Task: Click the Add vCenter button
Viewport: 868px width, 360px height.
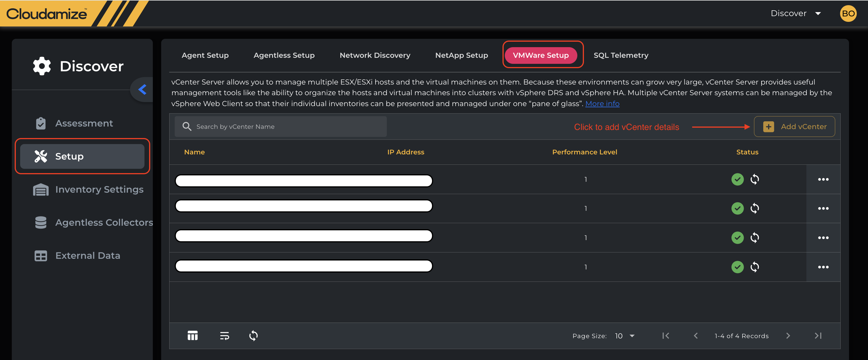Action: click(x=794, y=127)
